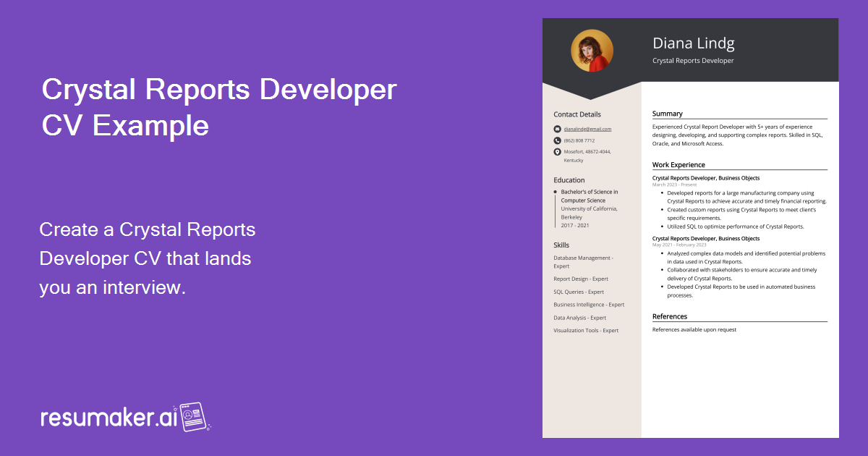Select the Skills section heading
Viewport: 868px width, 456px height.
[561, 245]
